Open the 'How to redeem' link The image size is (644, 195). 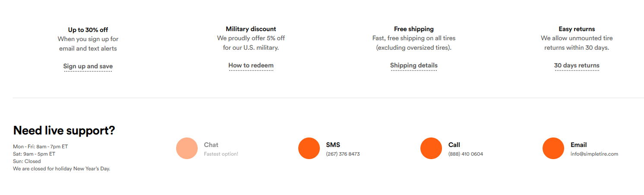point(251,66)
